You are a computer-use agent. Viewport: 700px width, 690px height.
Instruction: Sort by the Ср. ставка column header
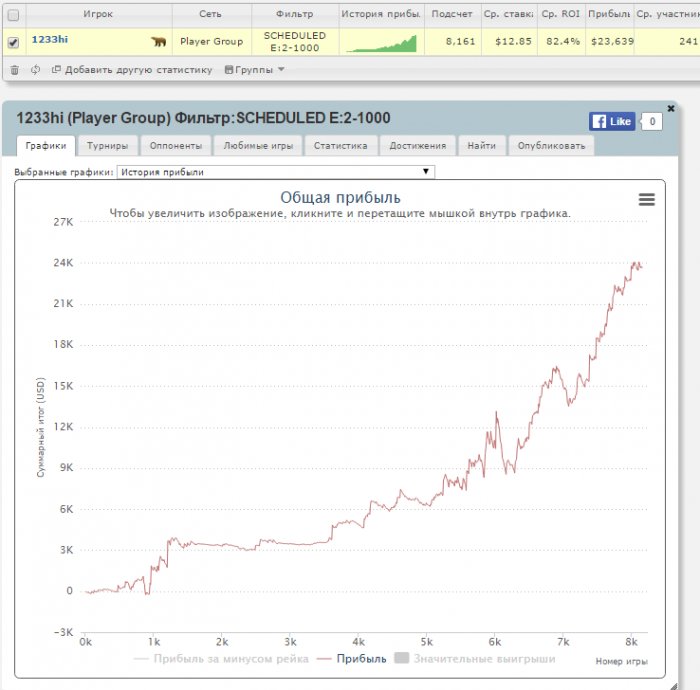509,14
